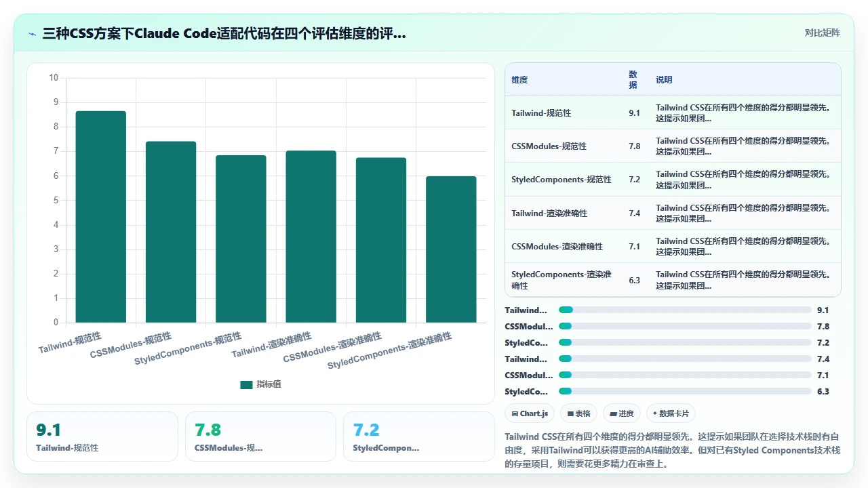Click the CSSModules-渲染准确性 chart bar
This screenshot has width=868, height=488.
pos(381,241)
